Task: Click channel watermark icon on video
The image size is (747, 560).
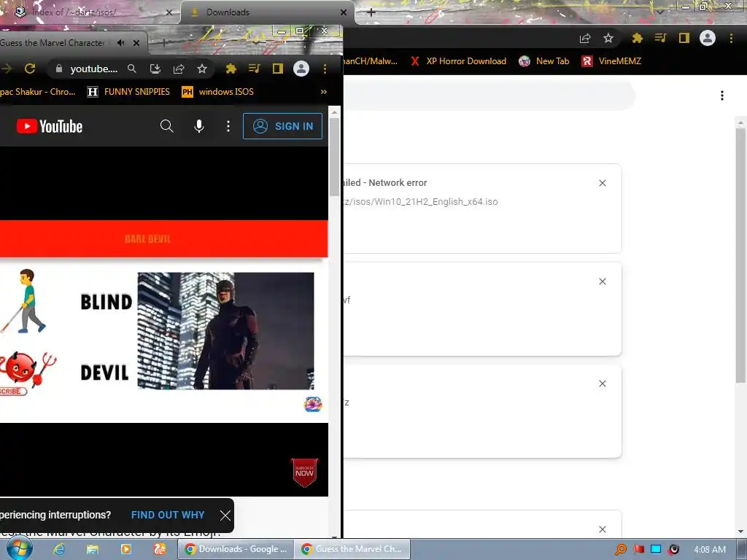Action: 313,404
